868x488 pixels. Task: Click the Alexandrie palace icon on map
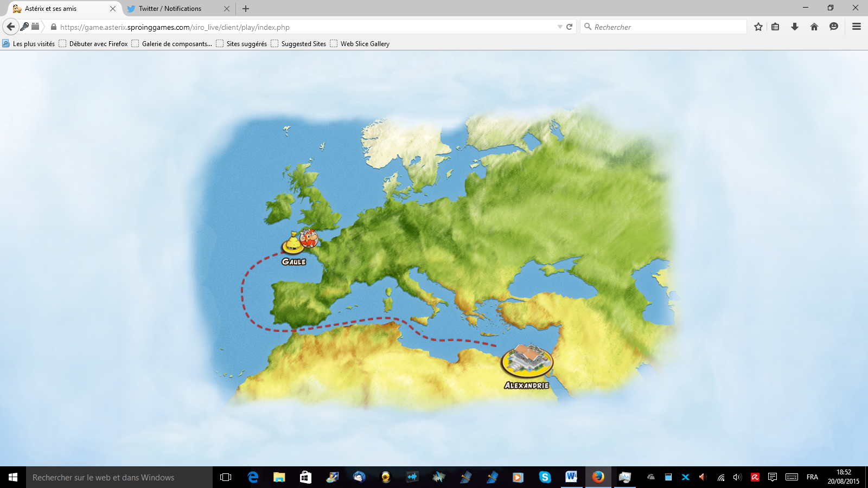527,361
